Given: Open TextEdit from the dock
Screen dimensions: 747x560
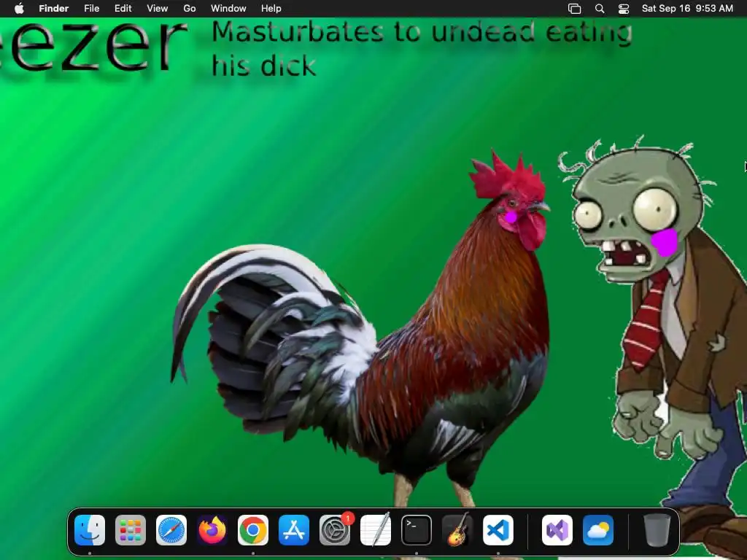Looking at the screenshot, I should click(x=376, y=530).
